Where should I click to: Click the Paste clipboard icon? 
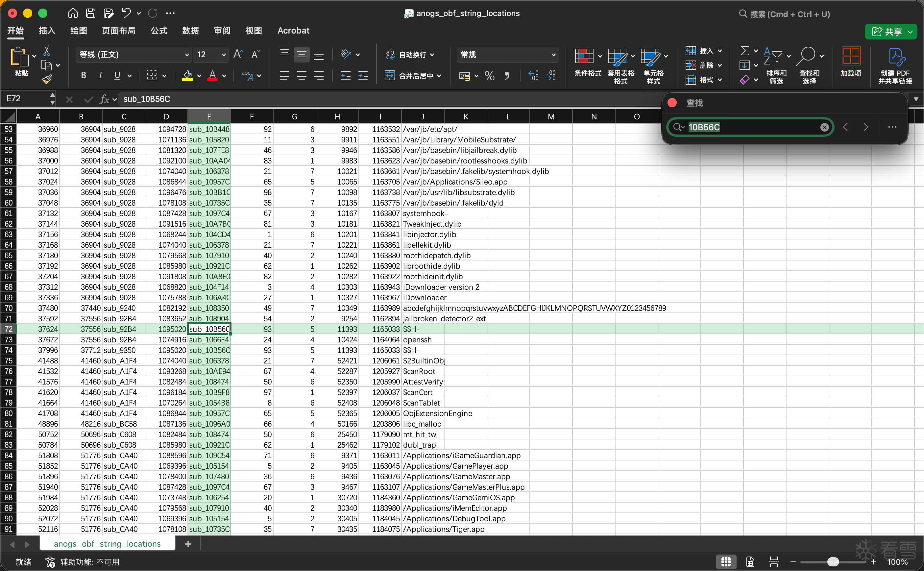pyautogui.click(x=20, y=58)
